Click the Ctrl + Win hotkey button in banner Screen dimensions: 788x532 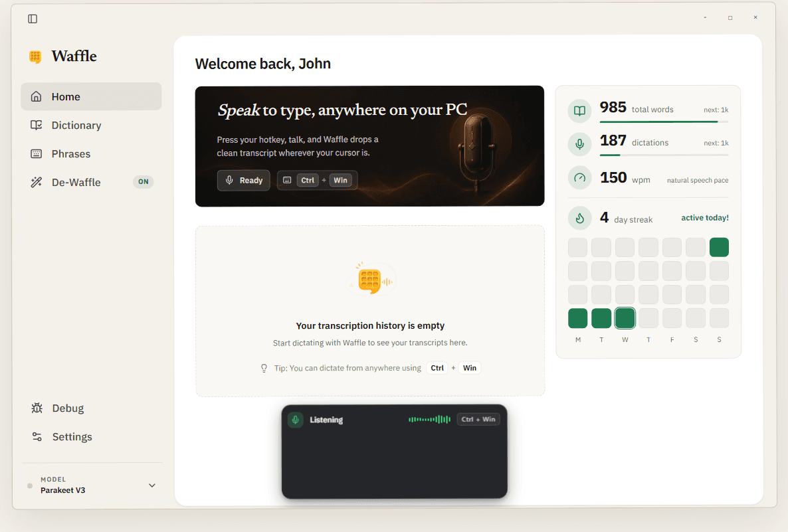click(x=317, y=181)
